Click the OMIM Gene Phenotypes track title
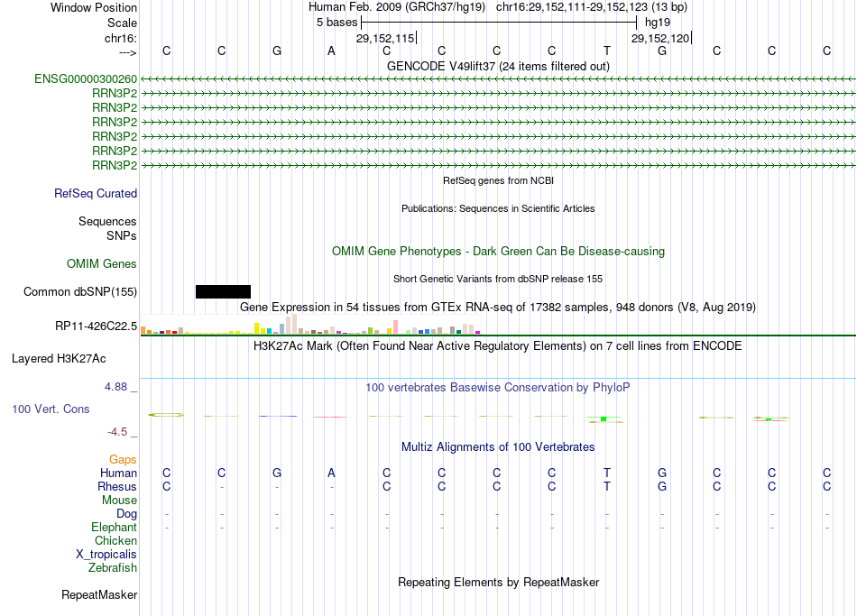 coord(499,252)
